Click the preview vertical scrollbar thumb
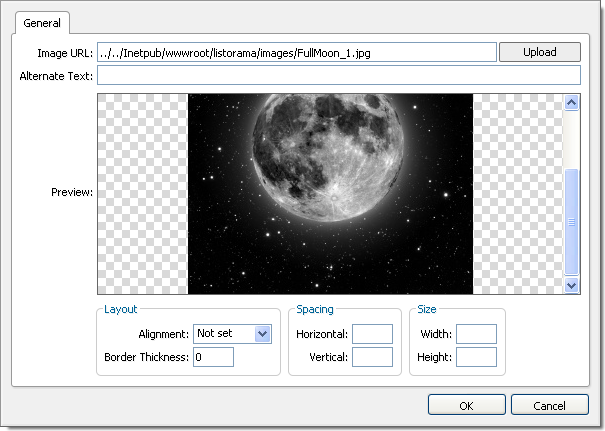Image resolution: width=605 pixels, height=431 pixels. (571, 222)
